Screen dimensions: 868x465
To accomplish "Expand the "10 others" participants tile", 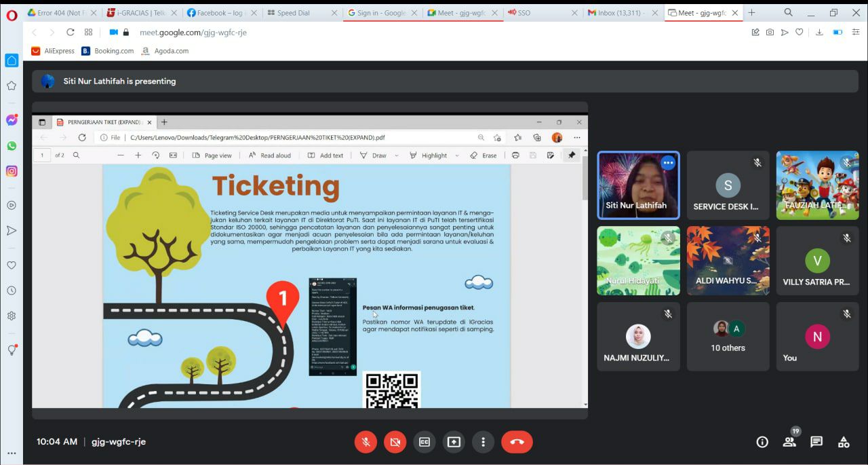I will click(x=728, y=337).
